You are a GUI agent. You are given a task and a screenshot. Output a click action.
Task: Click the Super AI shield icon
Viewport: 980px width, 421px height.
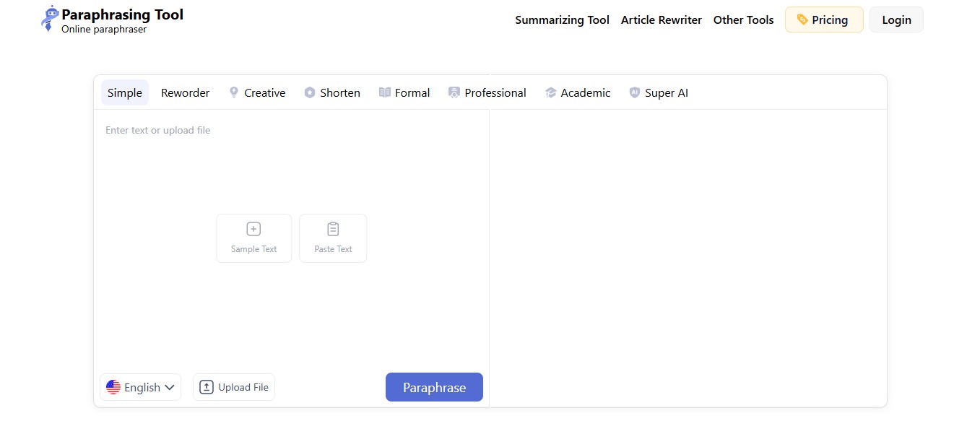pos(635,92)
